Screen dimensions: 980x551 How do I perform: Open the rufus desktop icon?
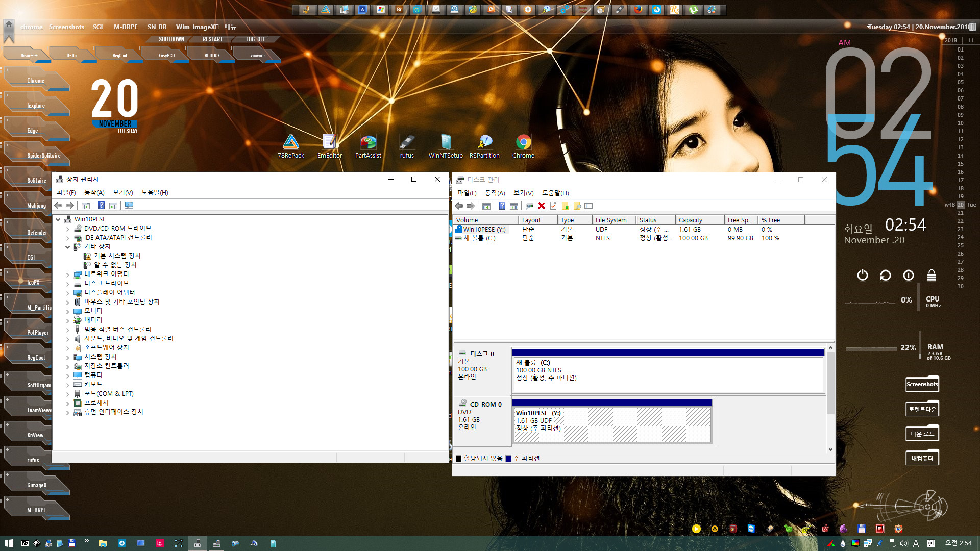407,146
